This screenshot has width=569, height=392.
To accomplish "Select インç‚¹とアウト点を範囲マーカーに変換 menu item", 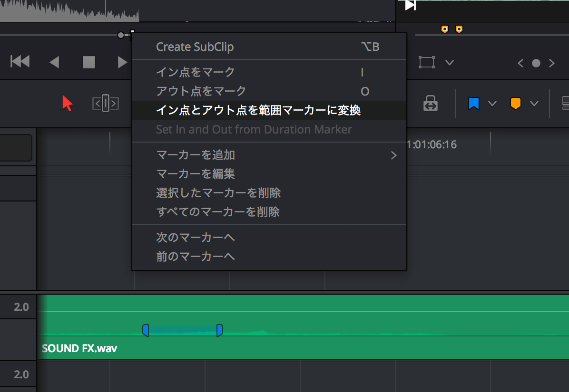I will pos(258,110).
